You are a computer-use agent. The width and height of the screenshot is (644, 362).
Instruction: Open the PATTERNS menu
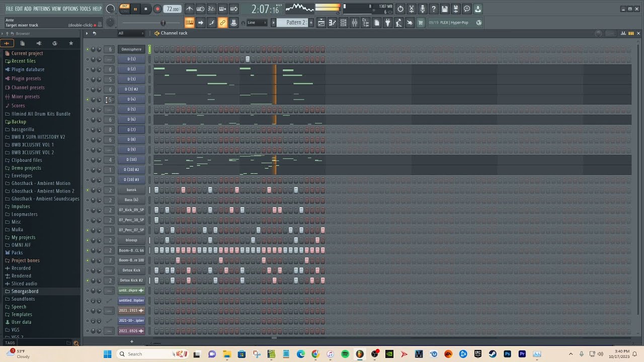coord(42,9)
